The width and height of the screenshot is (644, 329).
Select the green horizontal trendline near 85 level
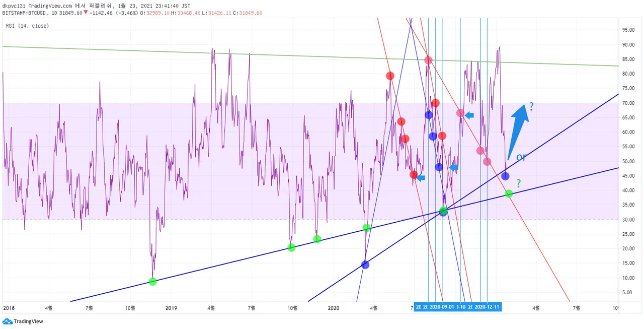pyautogui.click(x=310, y=56)
